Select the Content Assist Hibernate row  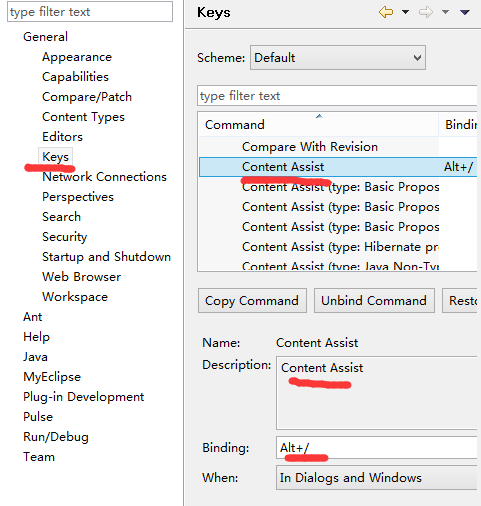tap(338, 247)
